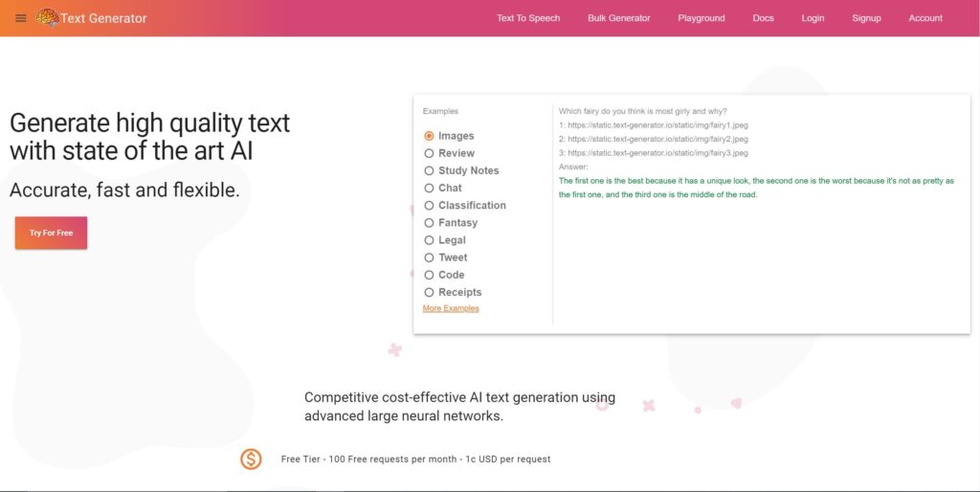The height and width of the screenshot is (492, 980).
Task: Select the Fantasy example radio
Action: (429, 223)
